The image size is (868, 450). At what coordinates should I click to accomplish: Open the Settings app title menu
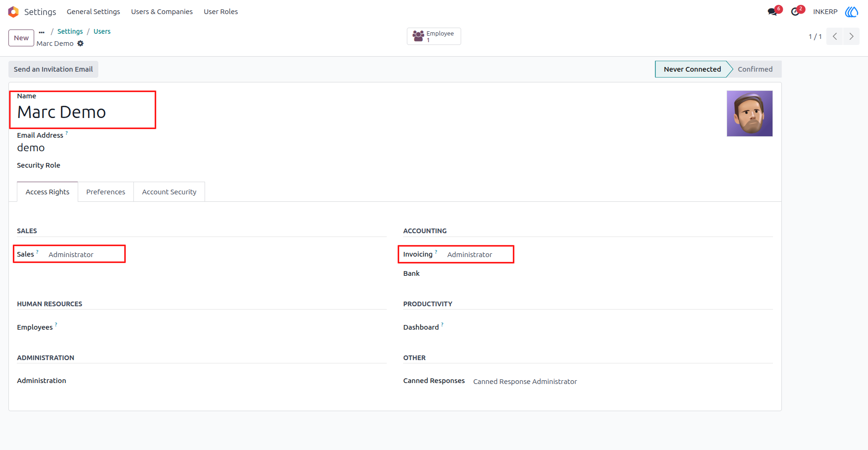(x=40, y=12)
